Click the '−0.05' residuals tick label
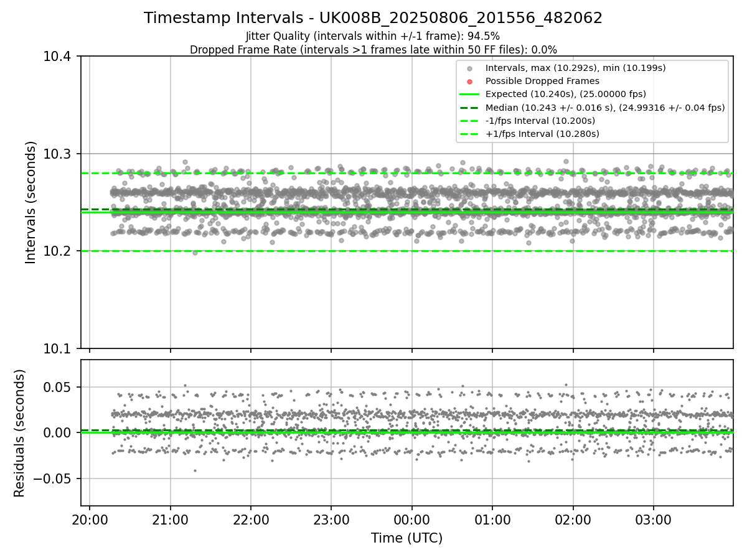 point(53,478)
